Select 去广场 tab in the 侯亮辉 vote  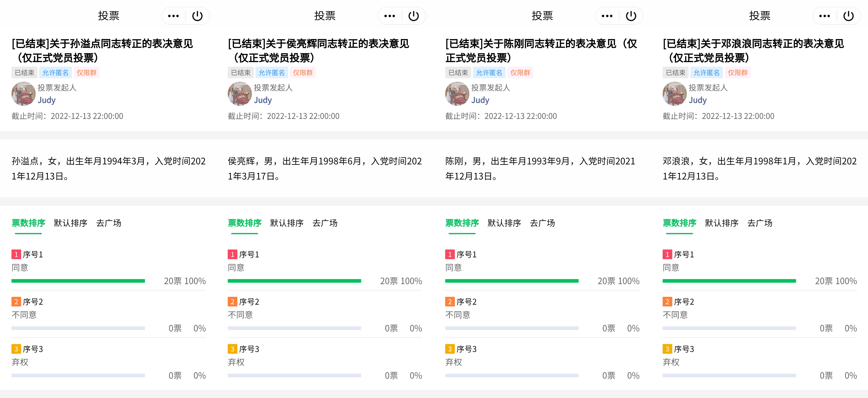point(325,223)
